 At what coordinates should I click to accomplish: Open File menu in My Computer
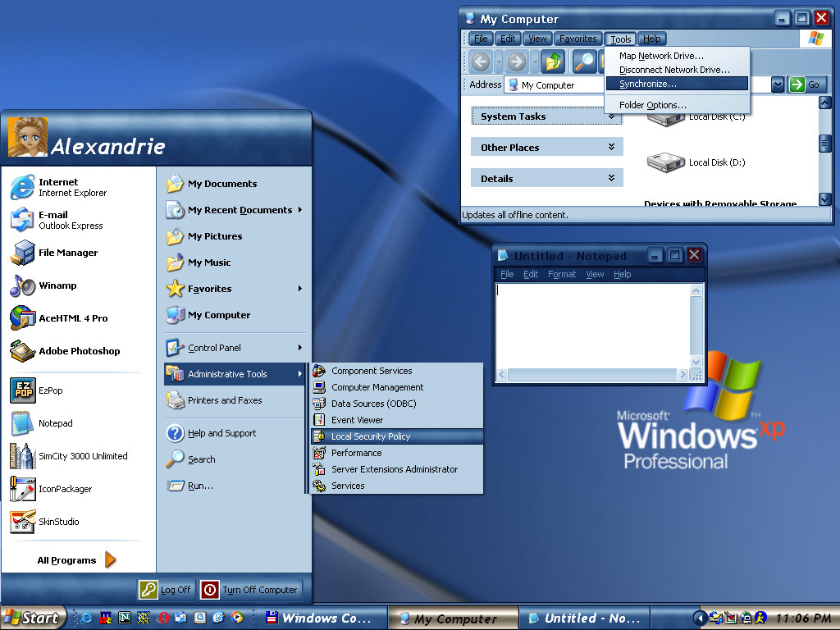tap(481, 39)
